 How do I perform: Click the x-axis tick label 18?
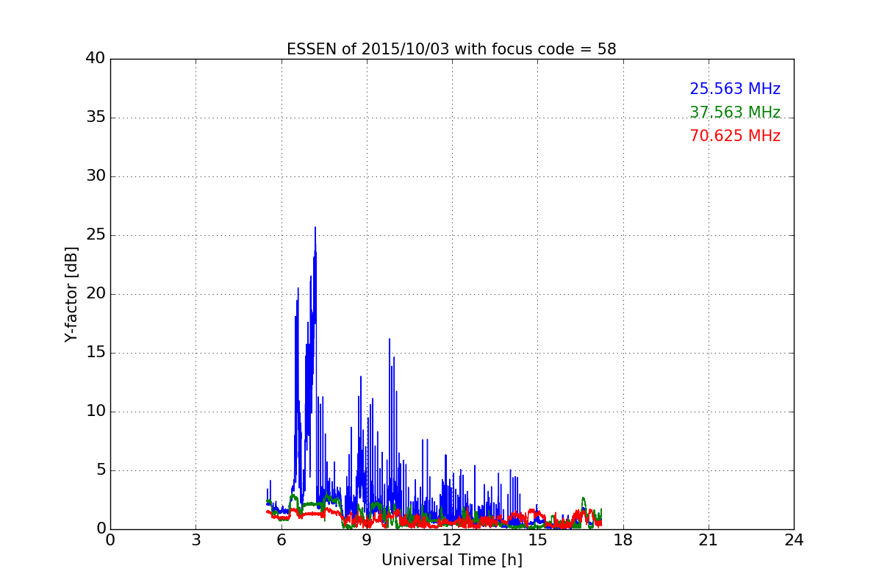(x=623, y=539)
